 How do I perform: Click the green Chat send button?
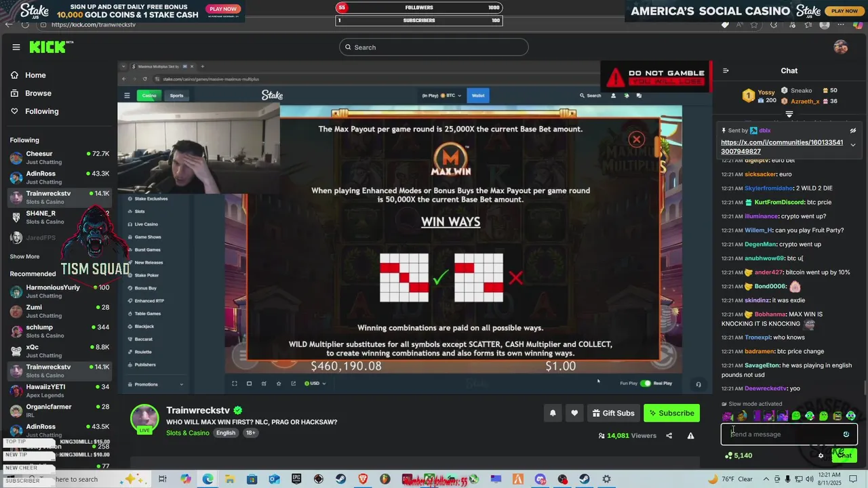(x=844, y=455)
